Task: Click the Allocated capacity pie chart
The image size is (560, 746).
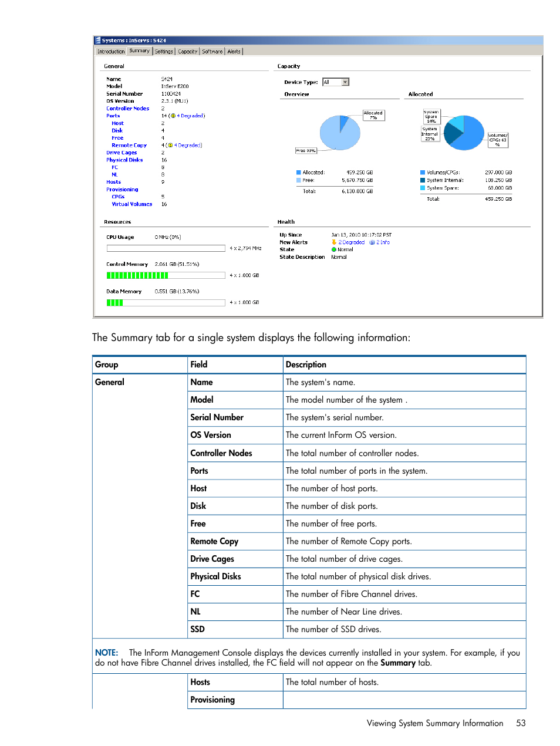Action: (464, 133)
